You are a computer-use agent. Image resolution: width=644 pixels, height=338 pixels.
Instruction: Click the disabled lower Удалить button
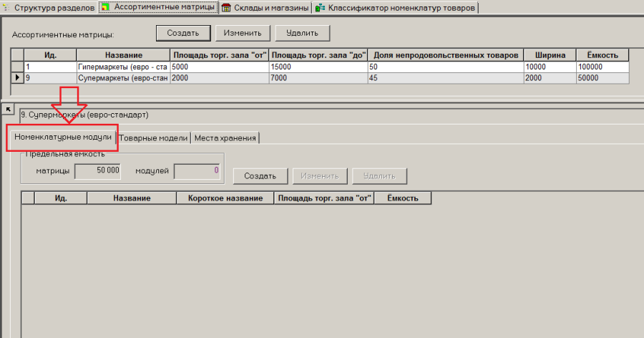(x=379, y=176)
